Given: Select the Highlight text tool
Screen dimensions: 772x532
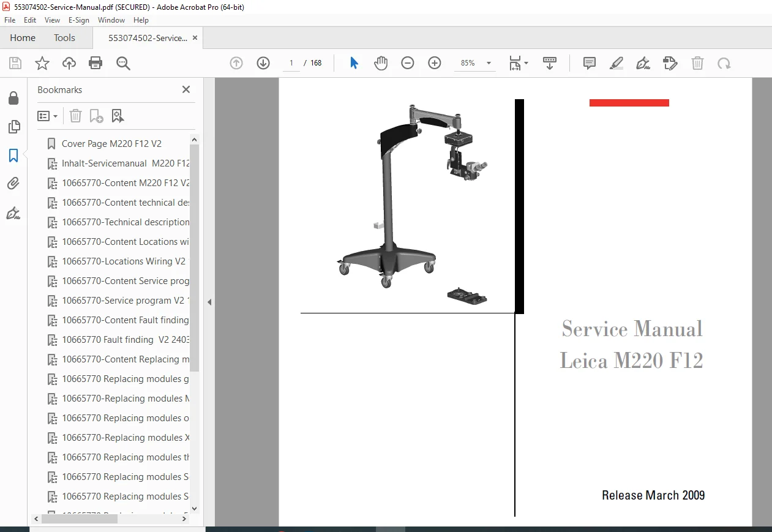Looking at the screenshot, I should (616, 63).
